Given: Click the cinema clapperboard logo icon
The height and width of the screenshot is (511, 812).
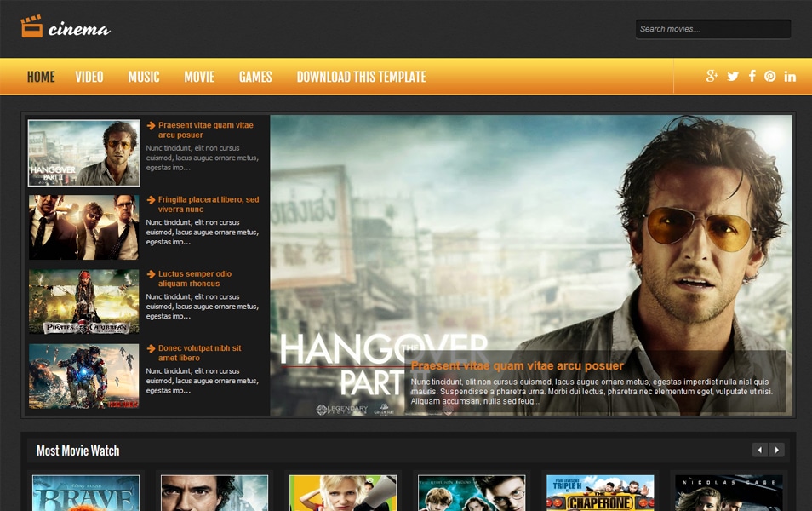Looking at the screenshot, I should tap(31, 26).
